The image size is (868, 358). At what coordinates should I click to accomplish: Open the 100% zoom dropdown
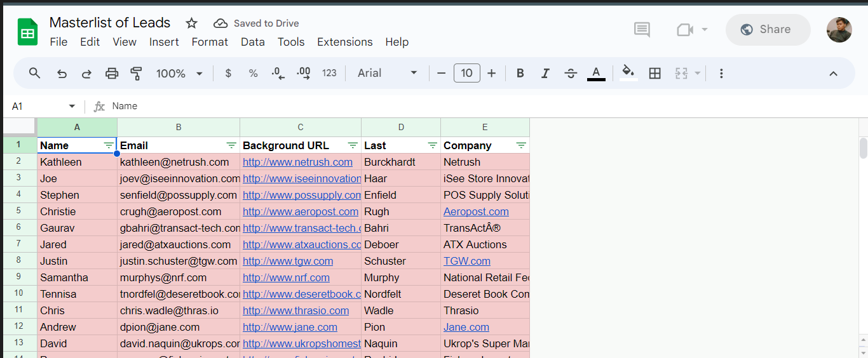pos(179,74)
